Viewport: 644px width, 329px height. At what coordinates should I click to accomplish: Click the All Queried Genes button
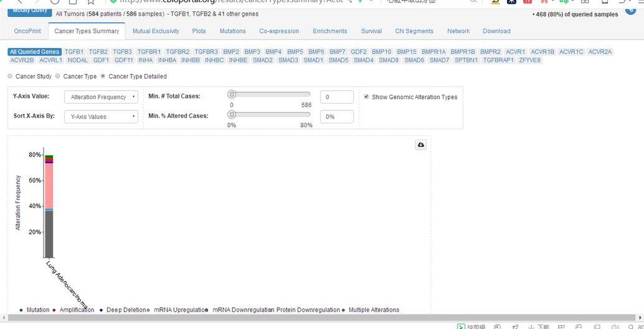35,52
